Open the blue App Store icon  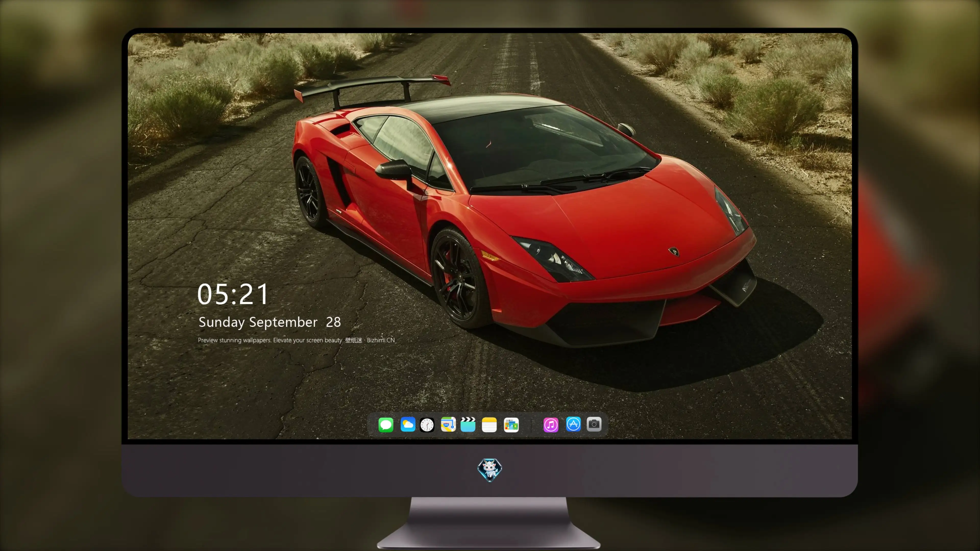tap(573, 424)
